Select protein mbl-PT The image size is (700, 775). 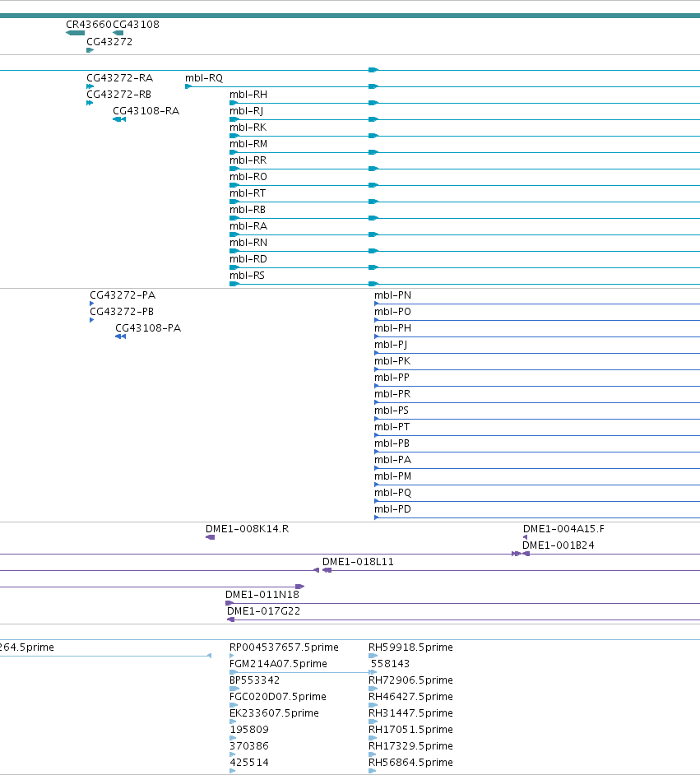point(392,426)
